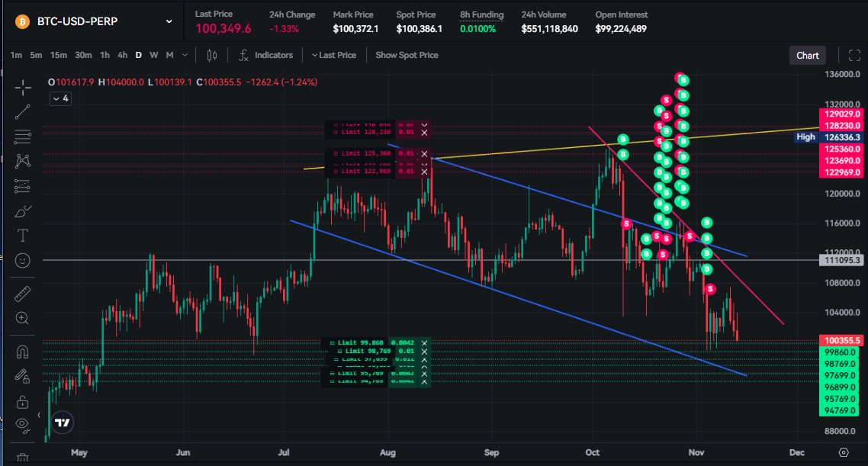Click Show Spot Price
The height and width of the screenshot is (466, 868).
click(x=407, y=54)
